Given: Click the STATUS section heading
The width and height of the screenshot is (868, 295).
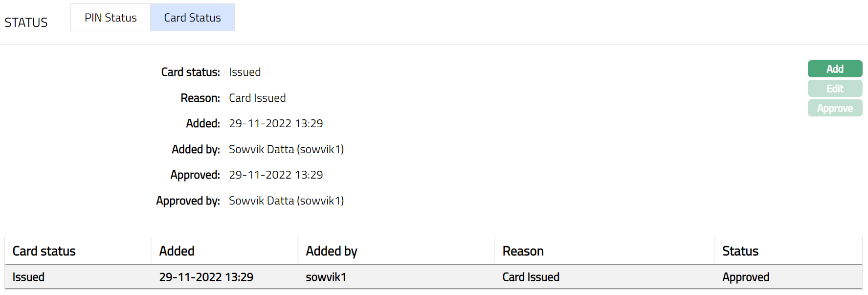Looking at the screenshot, I should pyautogui.click(x=26, y=23).
